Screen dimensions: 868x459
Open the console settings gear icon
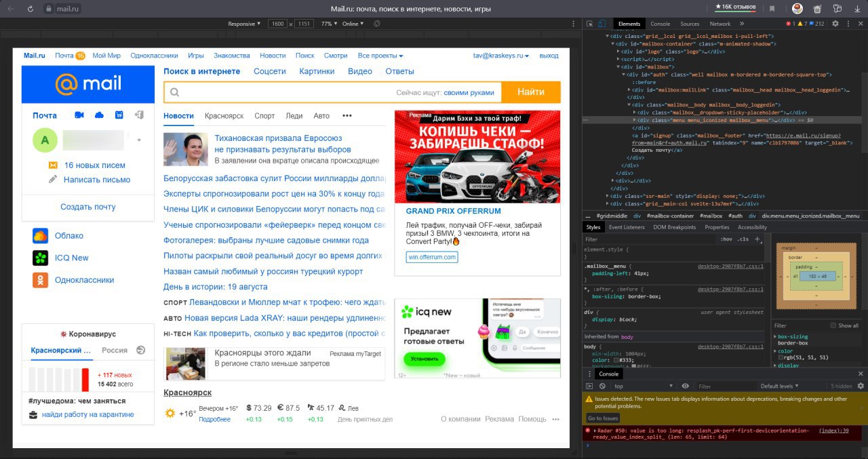coord(861,386)
